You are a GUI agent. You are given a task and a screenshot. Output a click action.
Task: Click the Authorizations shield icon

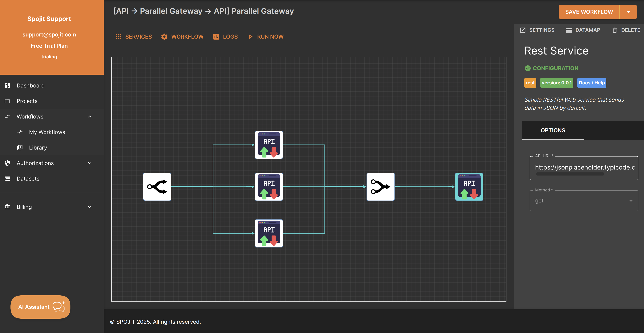tap(7, 163)
